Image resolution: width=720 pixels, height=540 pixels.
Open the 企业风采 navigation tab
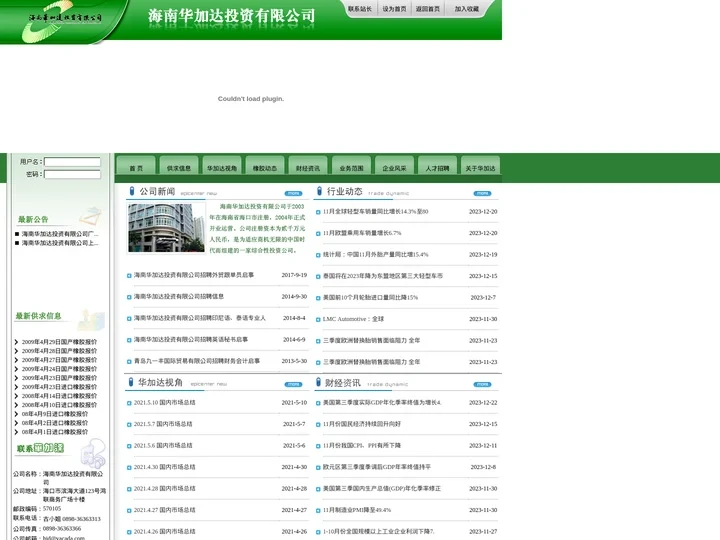pyautogui.click(x=394, y=165)
